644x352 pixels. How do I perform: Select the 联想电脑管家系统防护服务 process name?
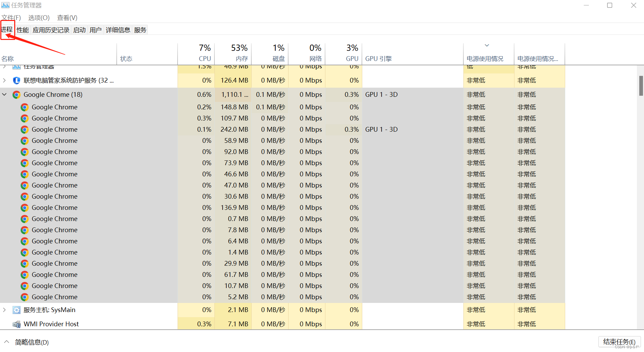point(69,81)
